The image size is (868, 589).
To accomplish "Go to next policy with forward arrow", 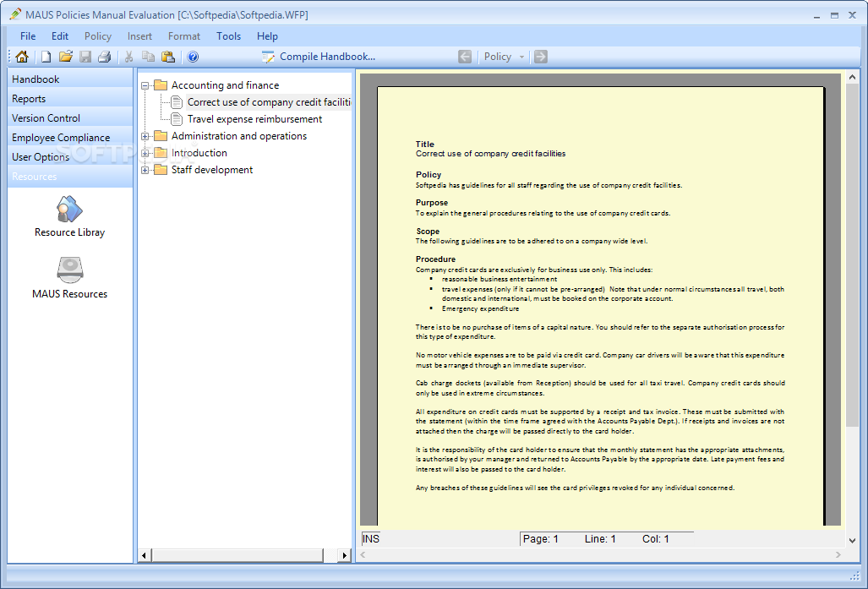I will coord(541,57).
